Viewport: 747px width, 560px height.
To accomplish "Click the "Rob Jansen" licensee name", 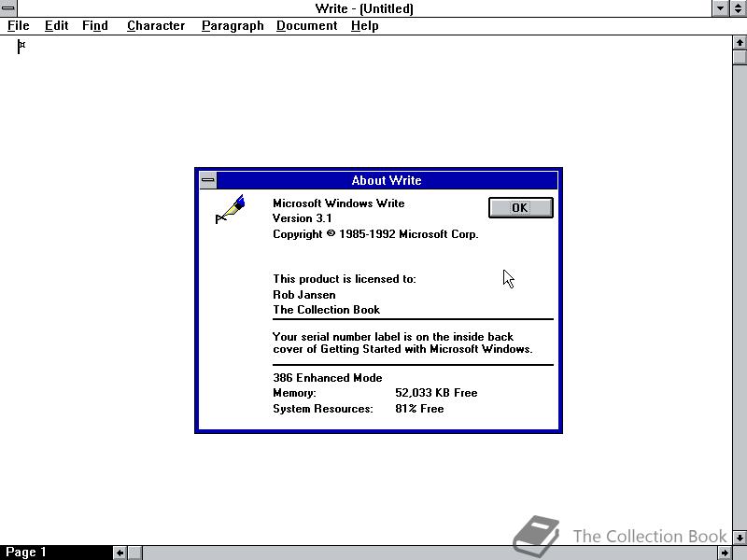I will [x=304, y=295].
